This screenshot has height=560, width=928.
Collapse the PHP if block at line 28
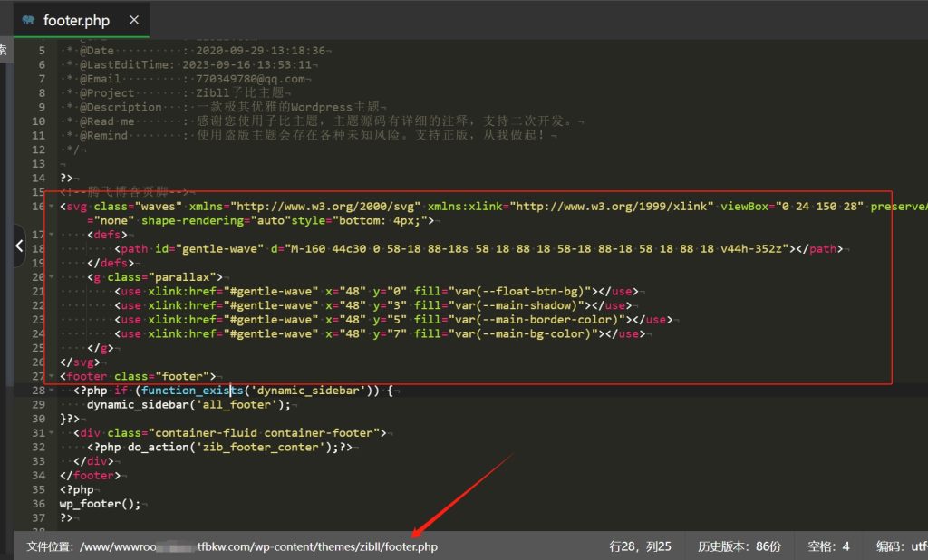[x=53, y=391]
